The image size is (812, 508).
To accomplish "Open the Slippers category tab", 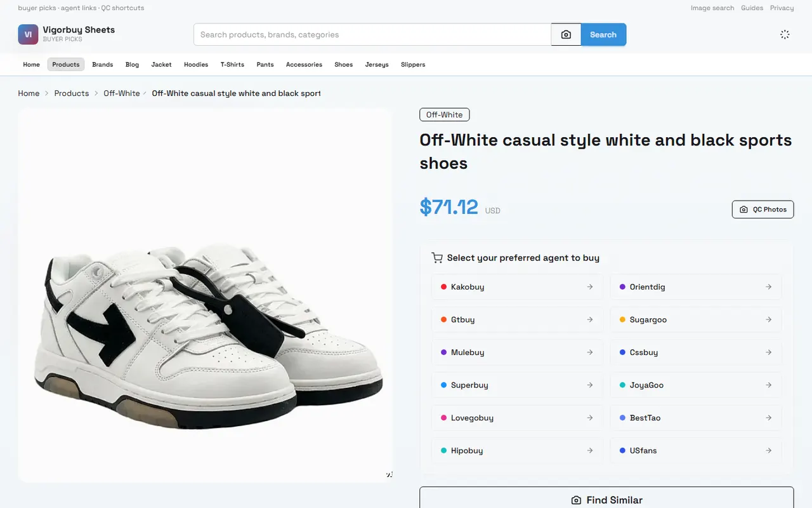I will pos(413,64).
